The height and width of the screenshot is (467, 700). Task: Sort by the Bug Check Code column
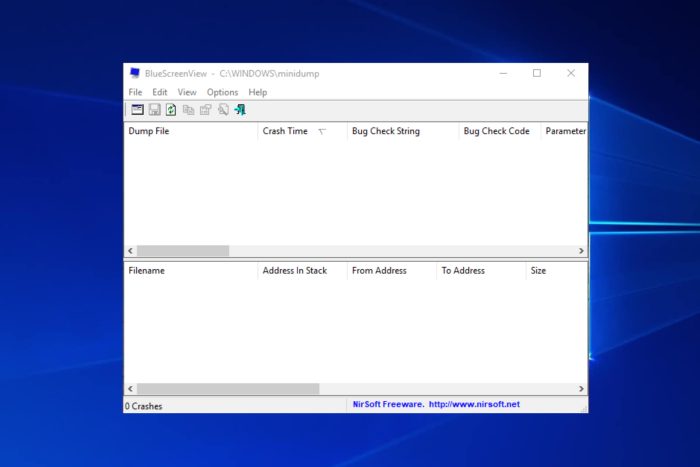point(500,131)
